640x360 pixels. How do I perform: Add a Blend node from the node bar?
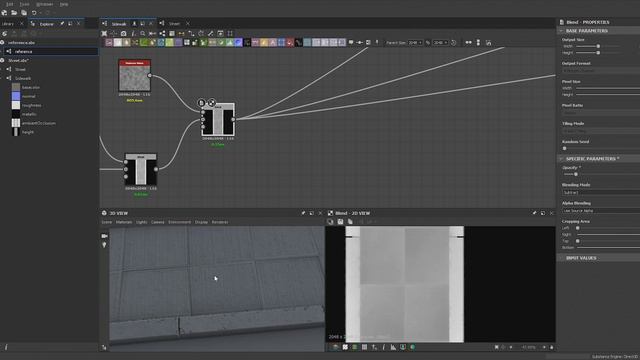pyautogui.click(x=109, y=42)
